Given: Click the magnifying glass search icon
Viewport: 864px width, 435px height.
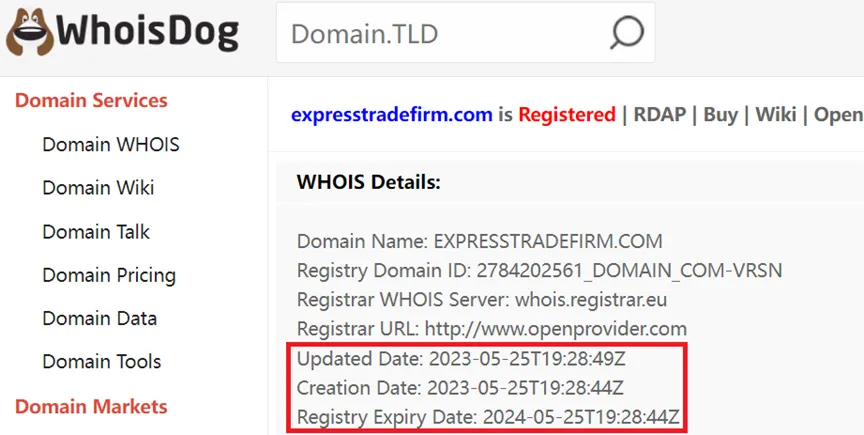Looking at the screenshot, I should [627, 33].
